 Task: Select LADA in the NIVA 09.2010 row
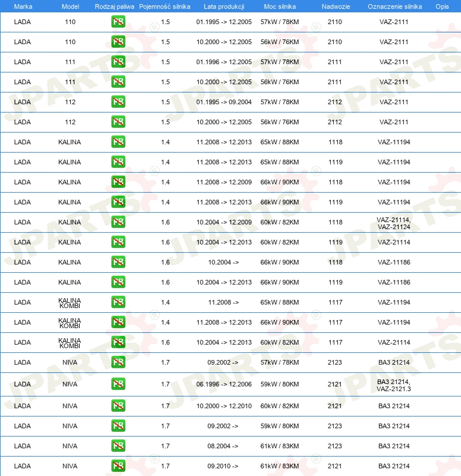pyautogui.click(x=22, y=467)
